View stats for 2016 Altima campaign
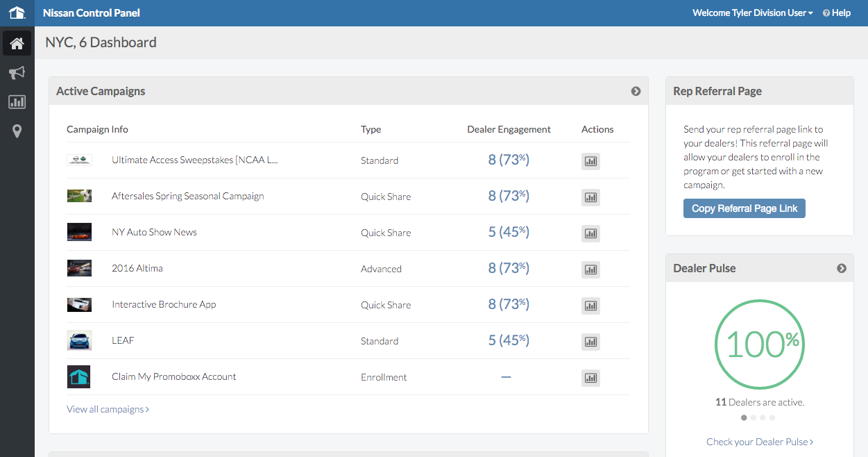This screenshot has height=457, width=868. point(590,269)
